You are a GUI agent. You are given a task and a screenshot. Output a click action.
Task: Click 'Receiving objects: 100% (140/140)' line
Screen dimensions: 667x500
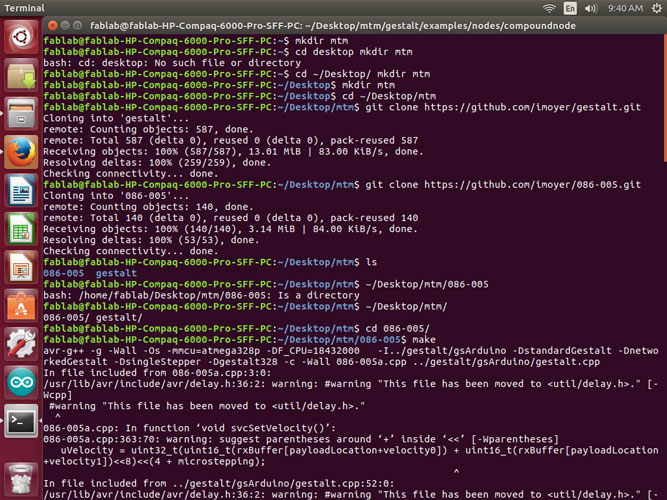tap(230, 229)
